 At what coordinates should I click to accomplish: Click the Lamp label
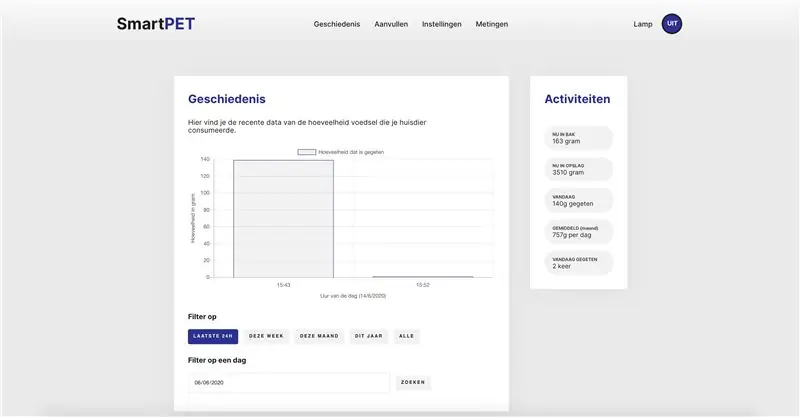pyautogui.click(x=642, y=24)
